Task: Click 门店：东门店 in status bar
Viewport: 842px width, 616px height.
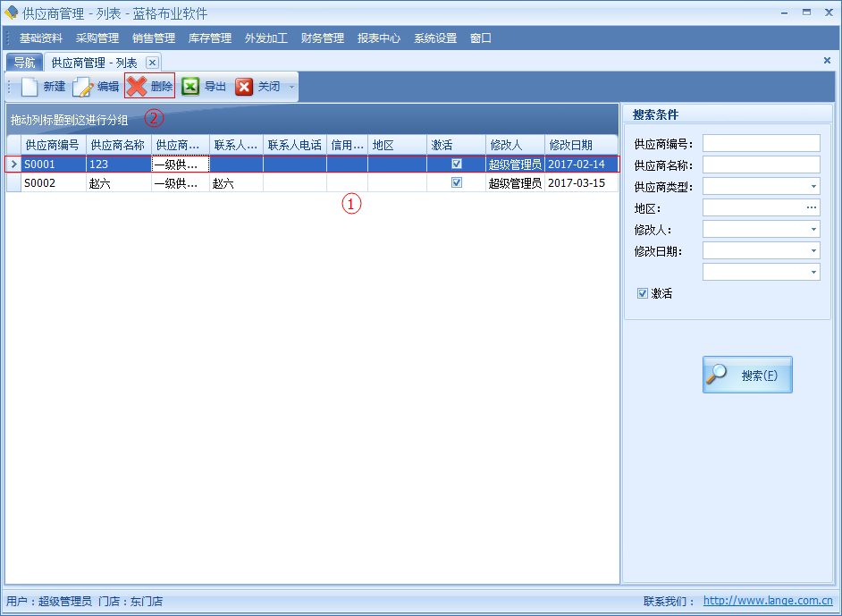Action: pos(131,601)
